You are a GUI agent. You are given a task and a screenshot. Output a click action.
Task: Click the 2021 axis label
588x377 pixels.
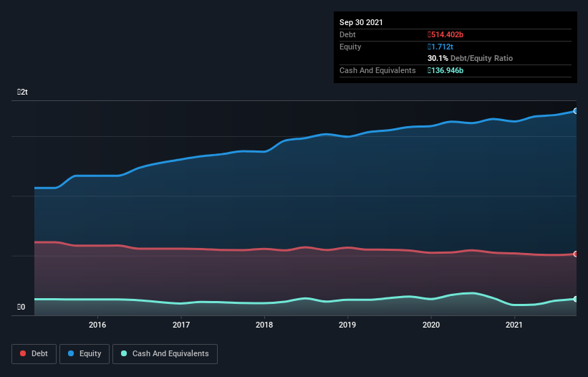[x=514, y=325]
